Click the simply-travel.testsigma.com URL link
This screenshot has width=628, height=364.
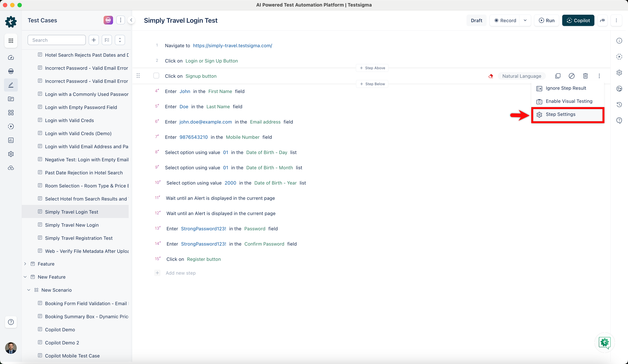[x=233, y=46]
